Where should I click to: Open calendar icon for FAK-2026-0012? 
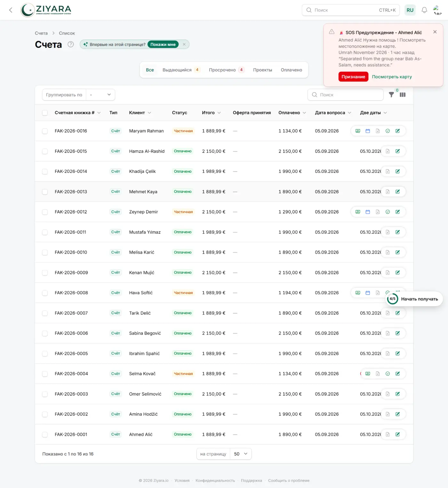point(368,212)
